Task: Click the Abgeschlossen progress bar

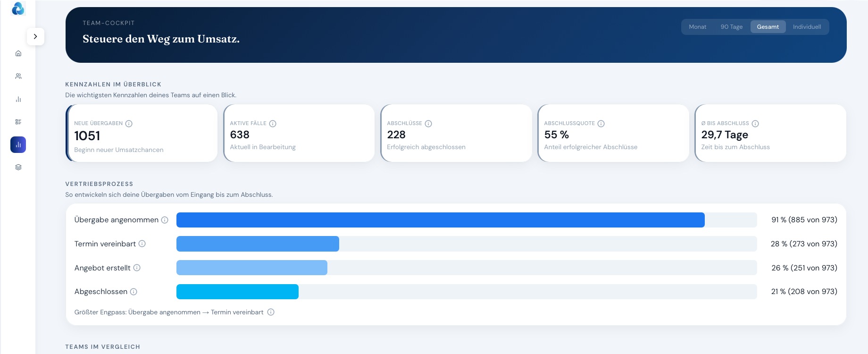Action: click(x=467, y=292)
